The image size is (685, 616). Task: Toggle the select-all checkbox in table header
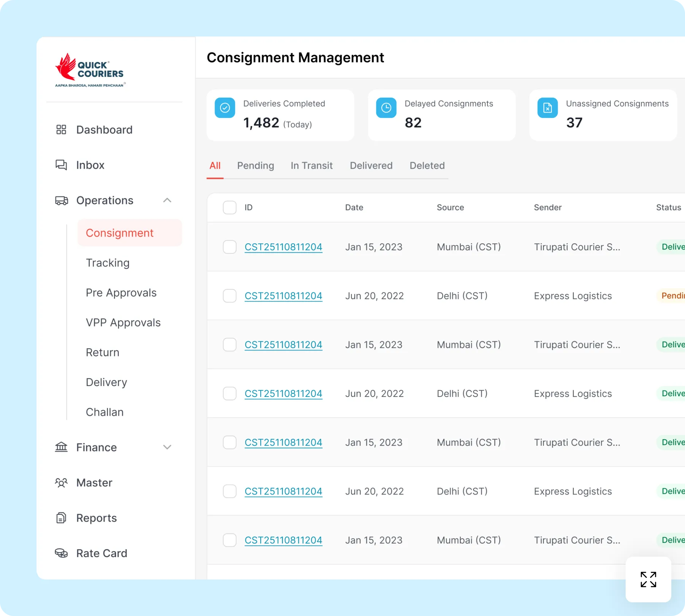[x=229, y=208]
